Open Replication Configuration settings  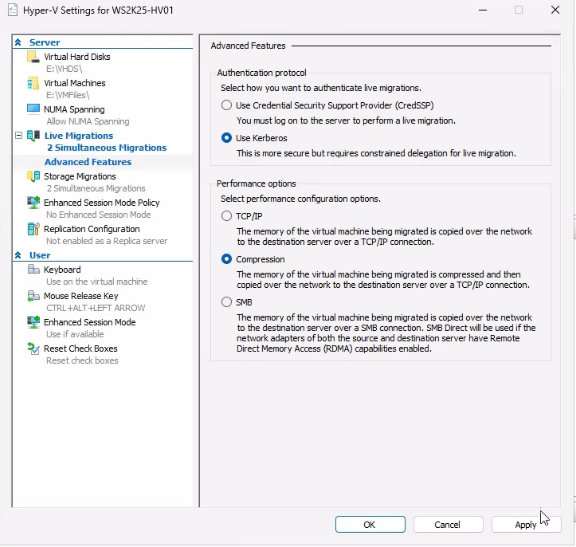pos(91,229)
